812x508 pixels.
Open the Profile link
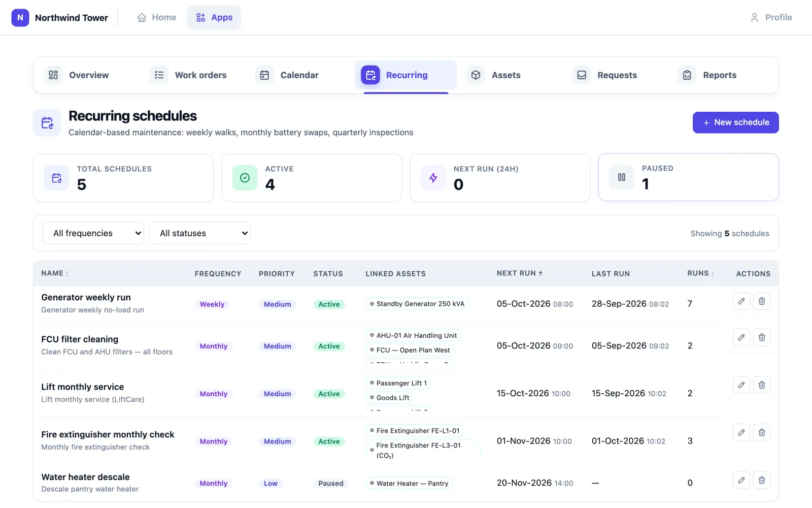pyautogui.click(x=771, y=17)
